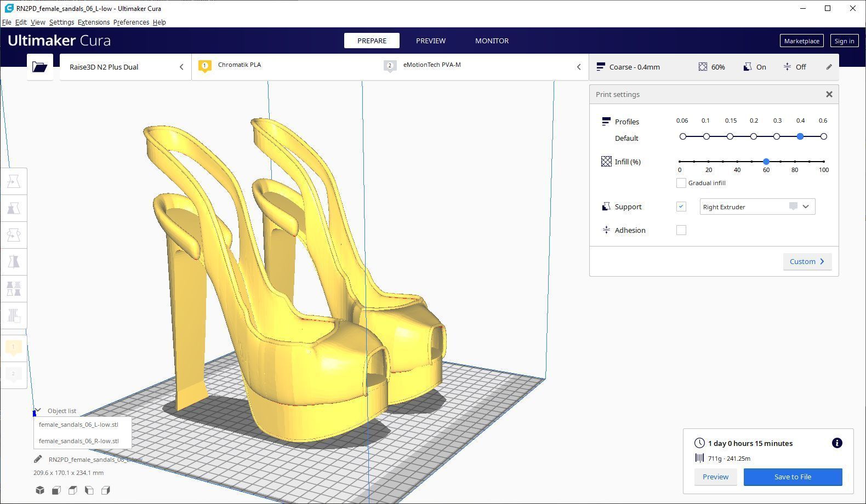
Task: Open the Settings menu
Action: (61, 22)
